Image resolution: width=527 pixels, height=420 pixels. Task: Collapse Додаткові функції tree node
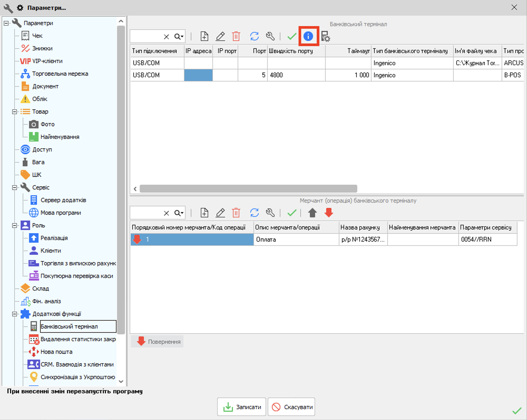[14, 314]
